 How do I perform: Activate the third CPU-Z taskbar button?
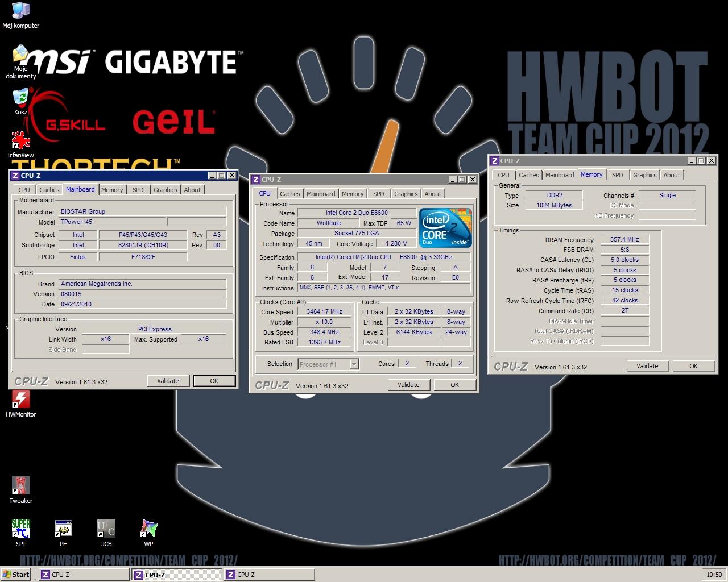pyautogui.click(x=269, y=575)
